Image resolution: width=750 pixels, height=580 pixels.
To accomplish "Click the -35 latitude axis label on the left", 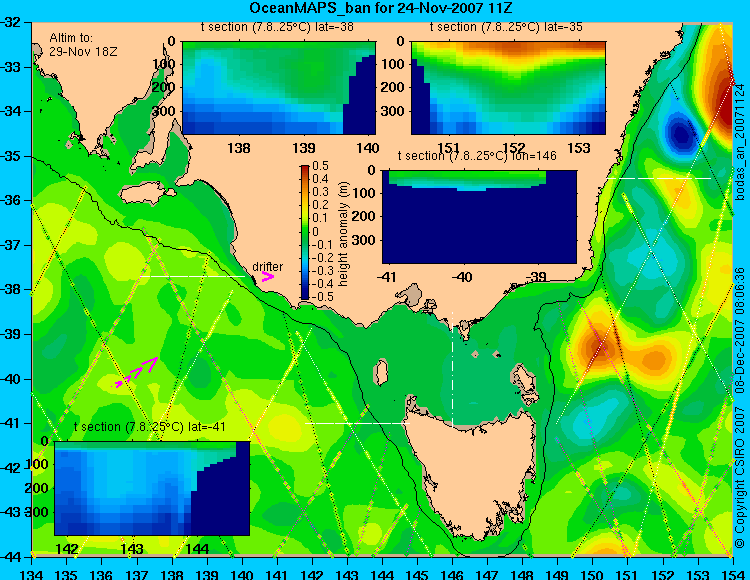I will (12, 156).
